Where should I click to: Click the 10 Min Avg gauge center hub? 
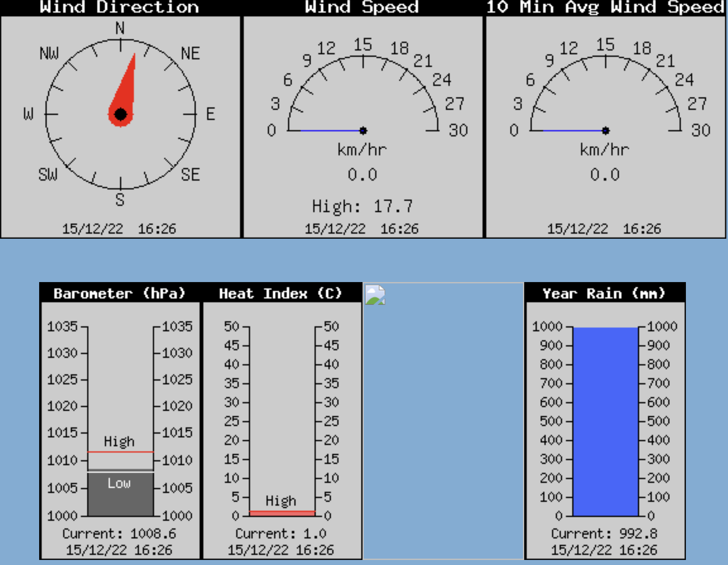click(606, 131)
